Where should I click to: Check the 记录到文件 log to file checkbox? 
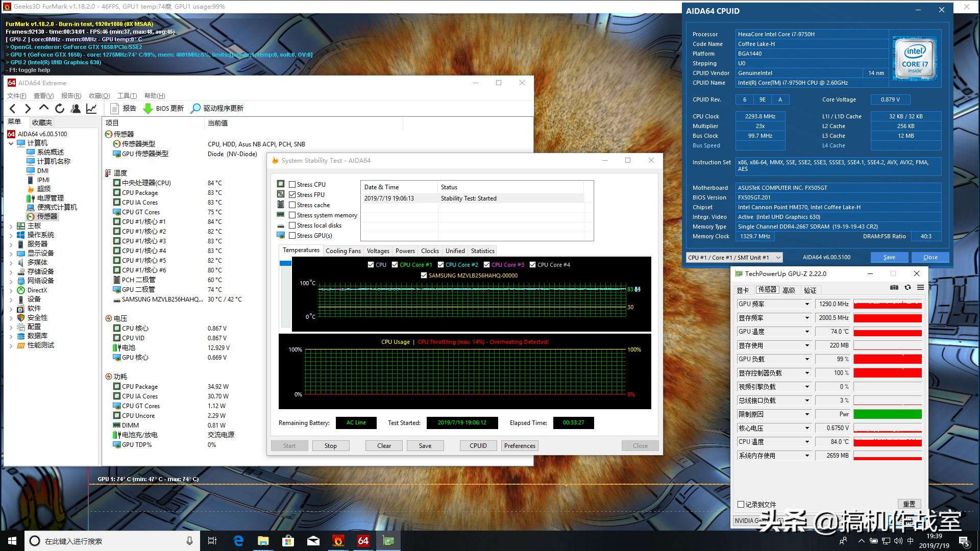[741, 505]
